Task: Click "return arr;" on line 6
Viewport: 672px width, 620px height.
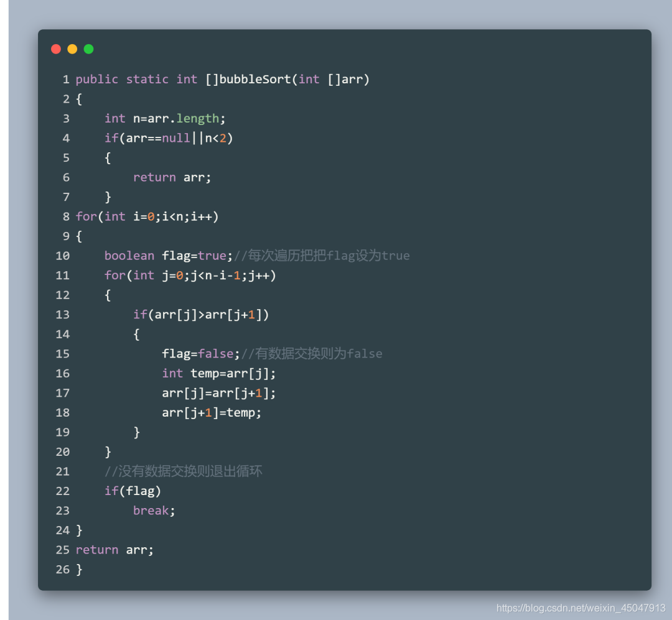Action: (x=172, y=177)
